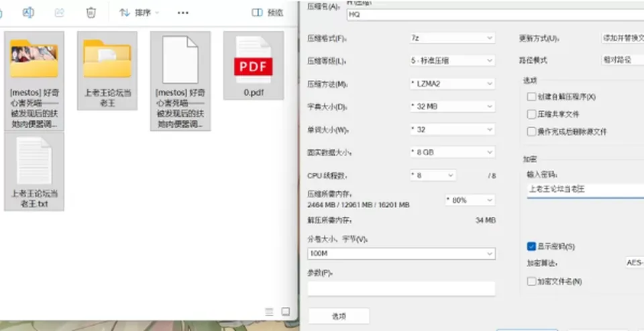This screenshot has width=644, height=331.
Task: Open the 更新方式 dropdown
Action: (623, 38)
